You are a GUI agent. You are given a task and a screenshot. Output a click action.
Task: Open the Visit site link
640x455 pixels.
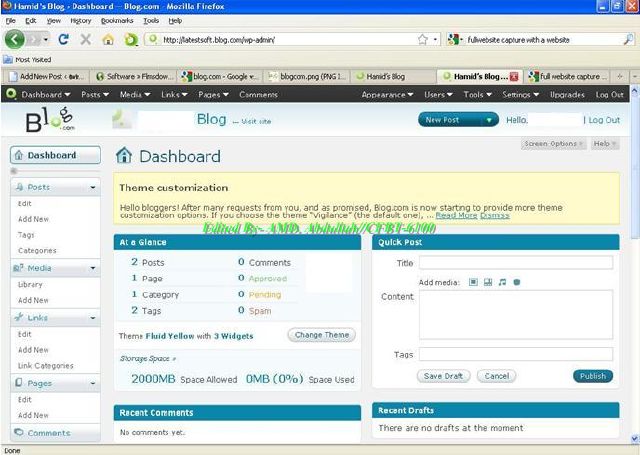pos(256,121)
